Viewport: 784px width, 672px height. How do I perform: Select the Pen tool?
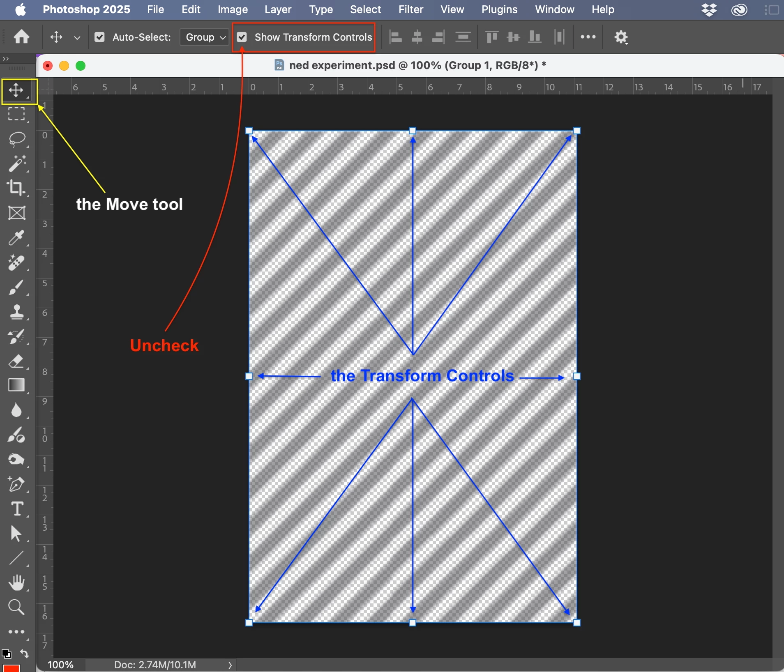click(x=16, y=484)
